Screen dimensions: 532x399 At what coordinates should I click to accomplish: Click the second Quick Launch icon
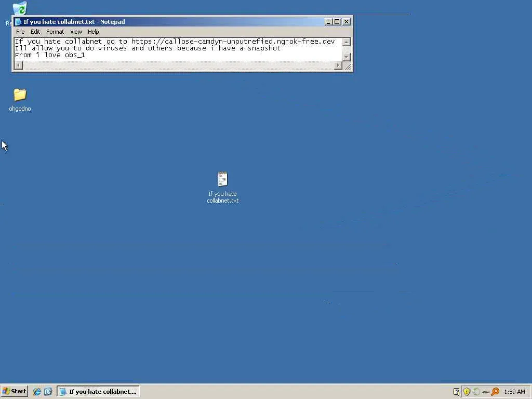48,392
